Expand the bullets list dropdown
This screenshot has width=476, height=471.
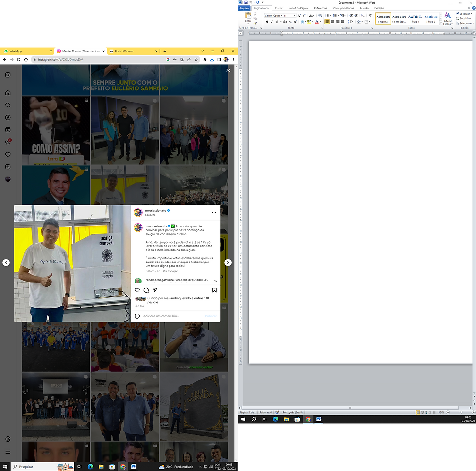tap(331, 16)
